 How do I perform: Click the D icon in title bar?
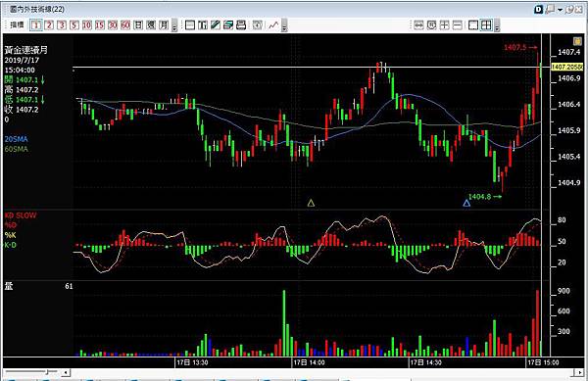[x=538, y=10]
